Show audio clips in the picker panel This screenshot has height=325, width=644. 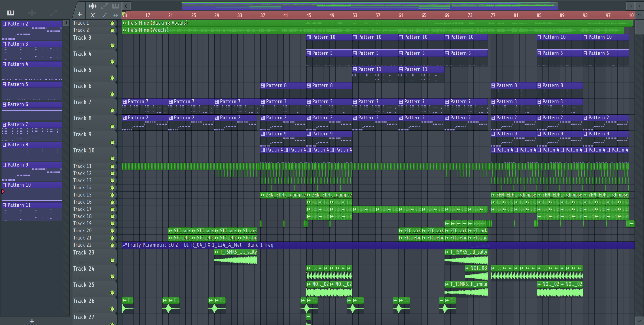pyautogui.click(x=32, y=13)
